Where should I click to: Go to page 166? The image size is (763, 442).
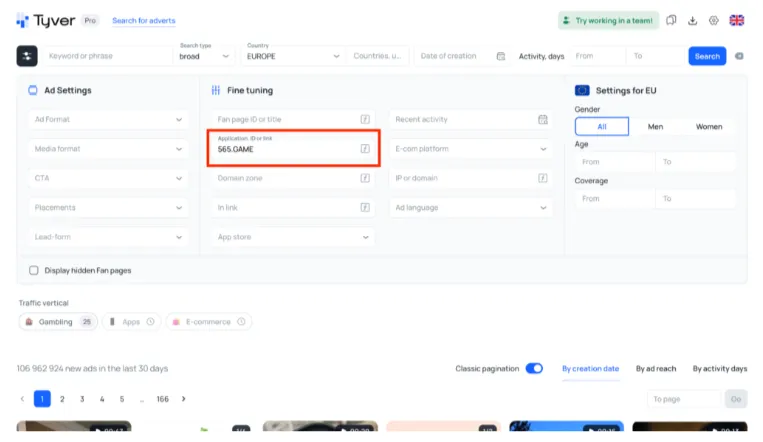click(x=163, y=399)
